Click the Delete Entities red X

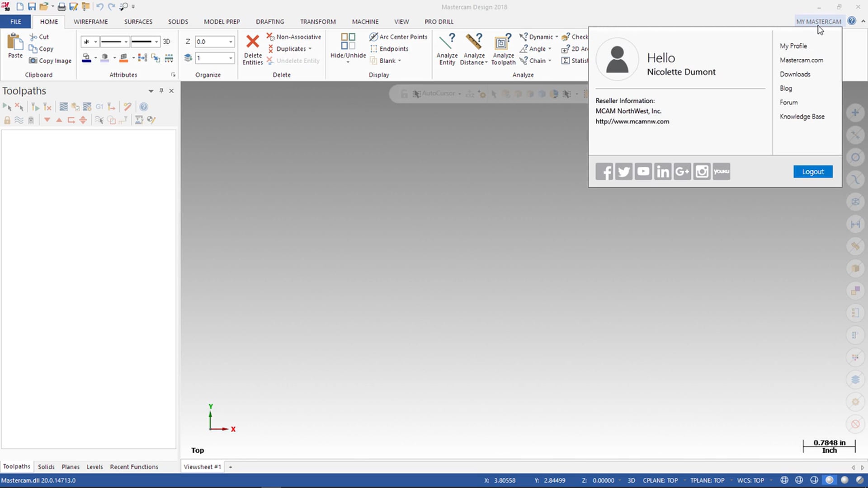(252, 42)
